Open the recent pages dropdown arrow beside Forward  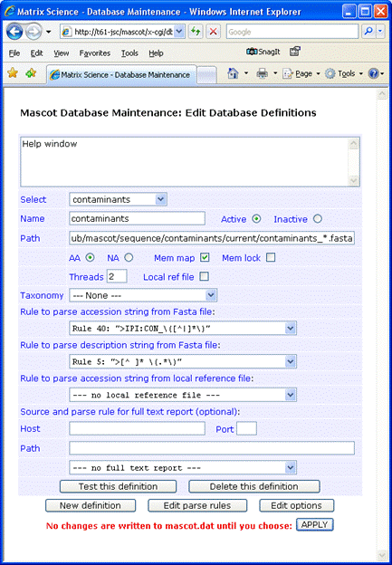pyautogui.click(x=48, y=32)
